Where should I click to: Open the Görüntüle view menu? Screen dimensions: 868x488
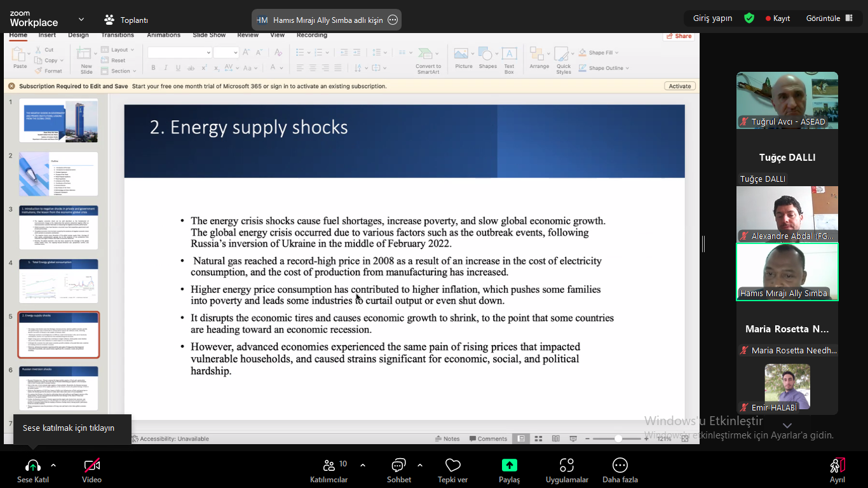tap(829, 18)
